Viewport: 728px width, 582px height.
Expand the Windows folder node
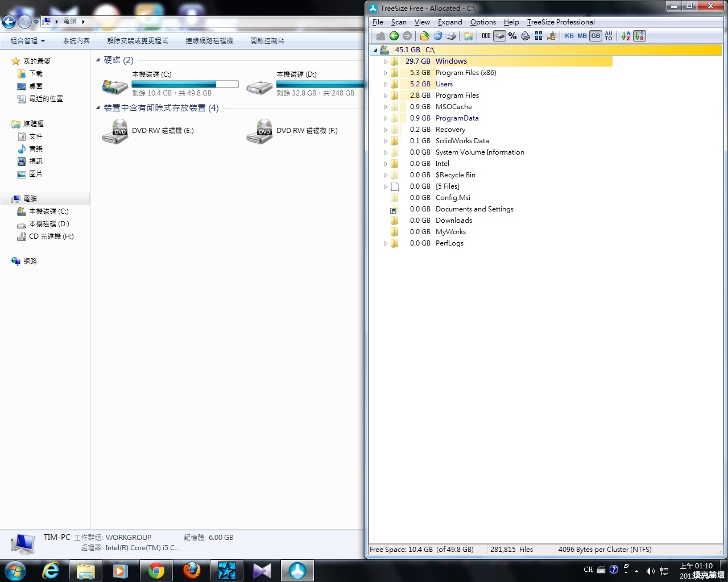click(x=386, y=61)
